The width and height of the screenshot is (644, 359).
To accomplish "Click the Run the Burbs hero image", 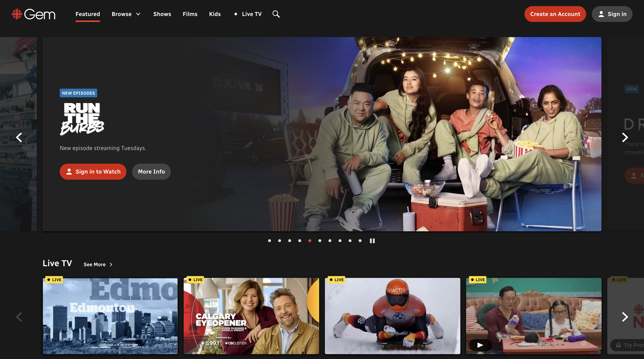I will (322, 134).
